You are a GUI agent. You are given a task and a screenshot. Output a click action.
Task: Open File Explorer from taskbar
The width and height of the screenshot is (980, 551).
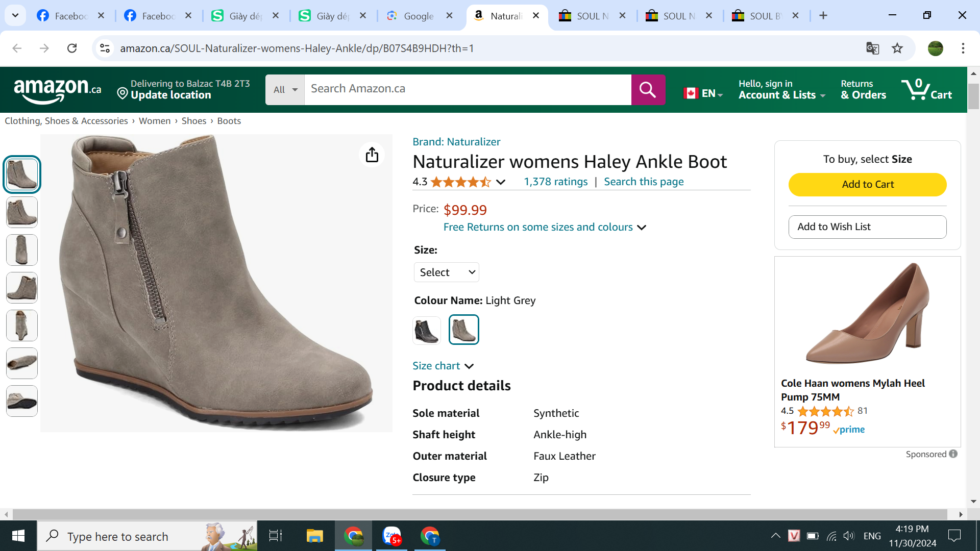click(314, 536)
